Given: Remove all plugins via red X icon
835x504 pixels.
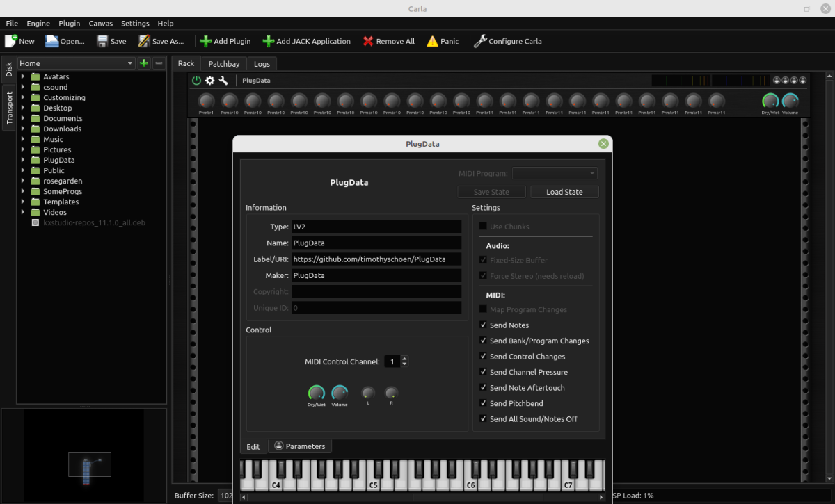Looking at the screenshot, I should [x=368, y=41].
